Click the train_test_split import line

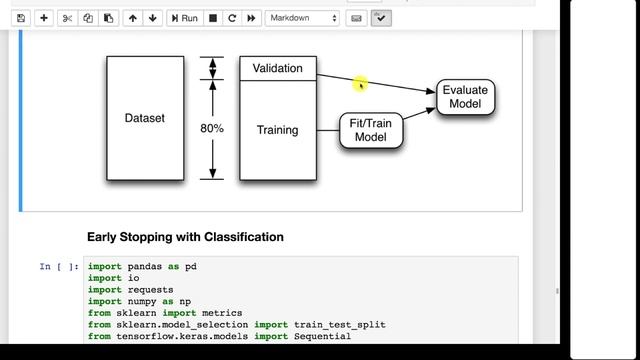coord(237,325)
